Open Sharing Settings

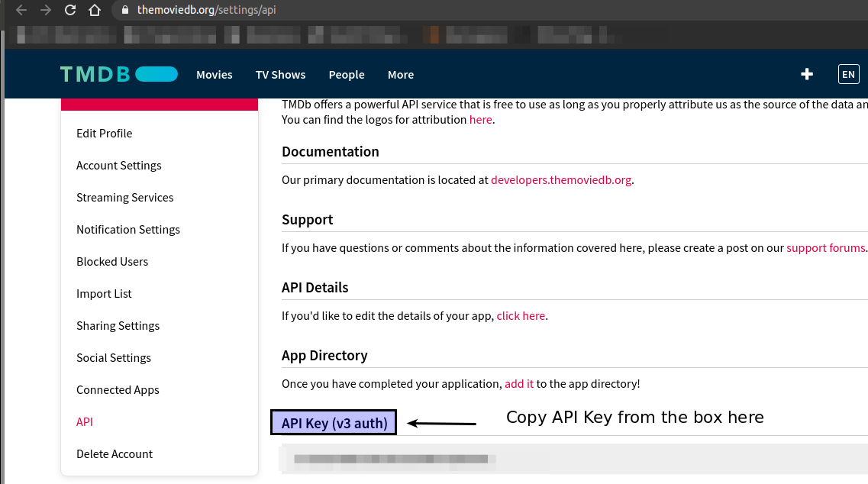118,326
